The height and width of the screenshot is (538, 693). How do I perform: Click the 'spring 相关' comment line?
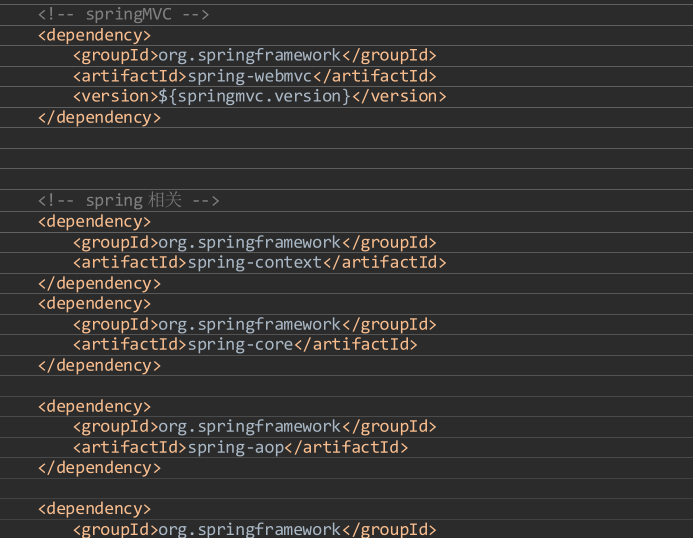click(129, 200)
